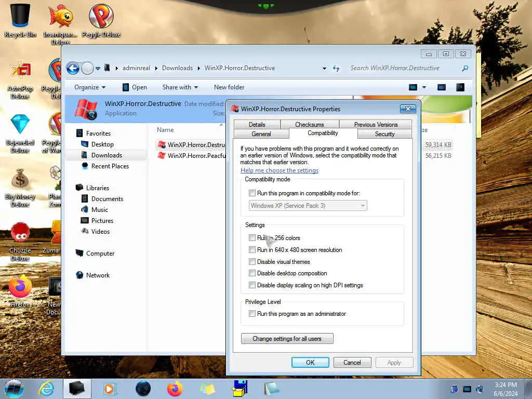This screenshot has width=532, height=399.
Task: Click the floppy disk taskbar icon
Action: click(240, 389)
